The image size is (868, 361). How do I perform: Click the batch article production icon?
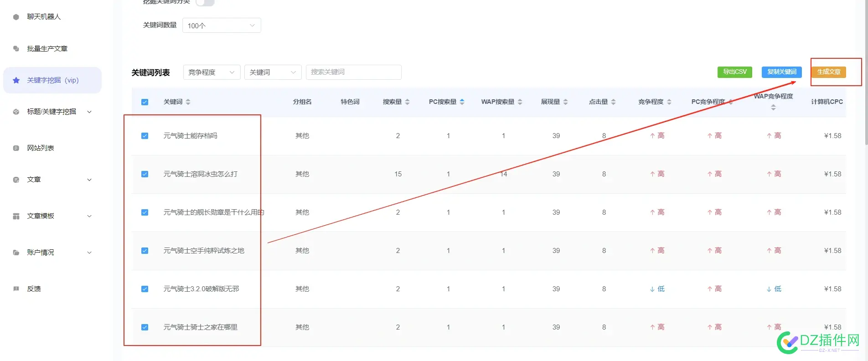tap(16, 49)
